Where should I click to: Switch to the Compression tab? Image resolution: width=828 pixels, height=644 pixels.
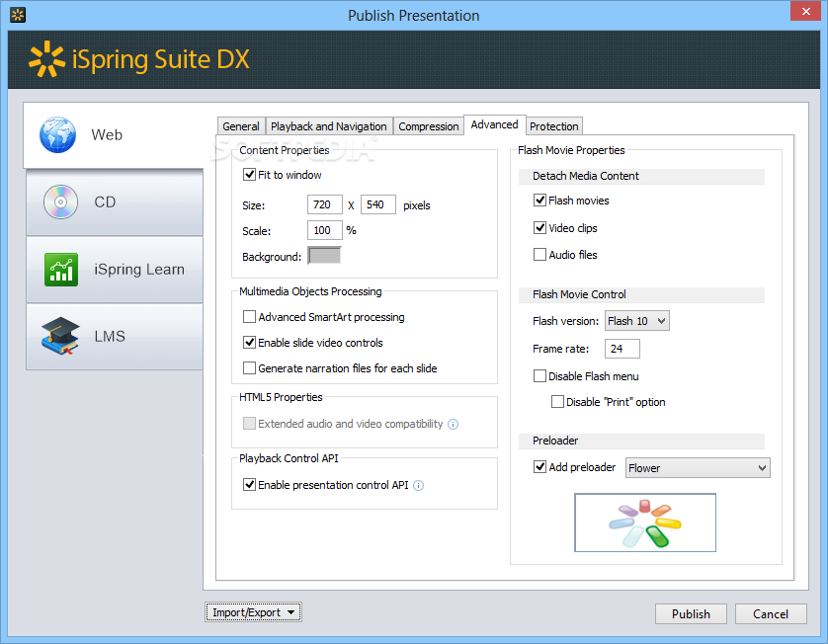point(428,126)
